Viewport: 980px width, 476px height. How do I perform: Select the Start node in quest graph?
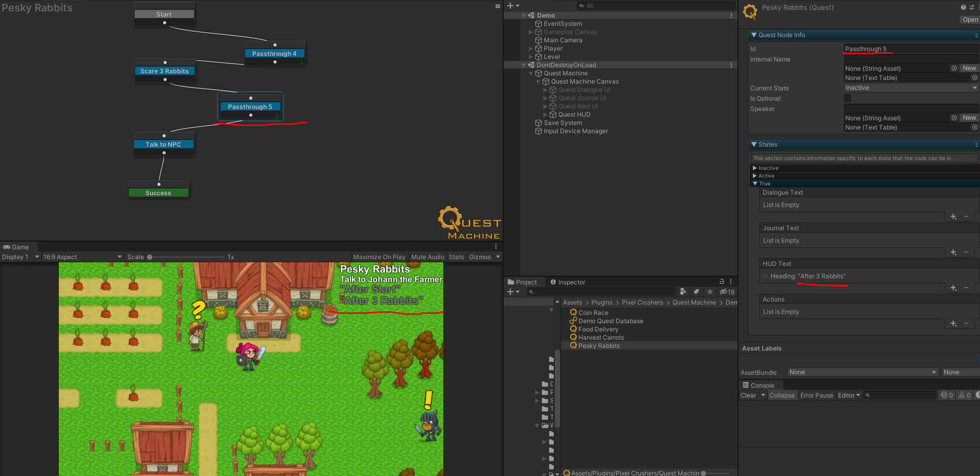164,14
